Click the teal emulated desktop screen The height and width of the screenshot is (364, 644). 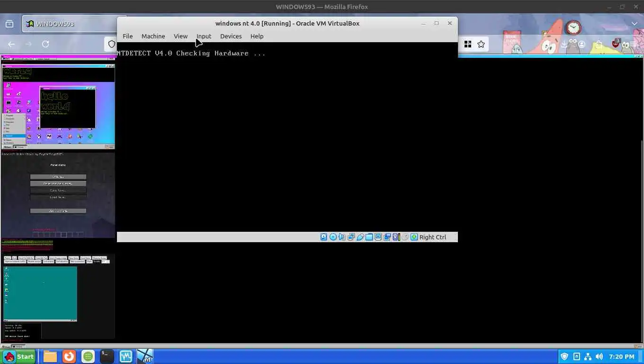(x=40, y=294)
